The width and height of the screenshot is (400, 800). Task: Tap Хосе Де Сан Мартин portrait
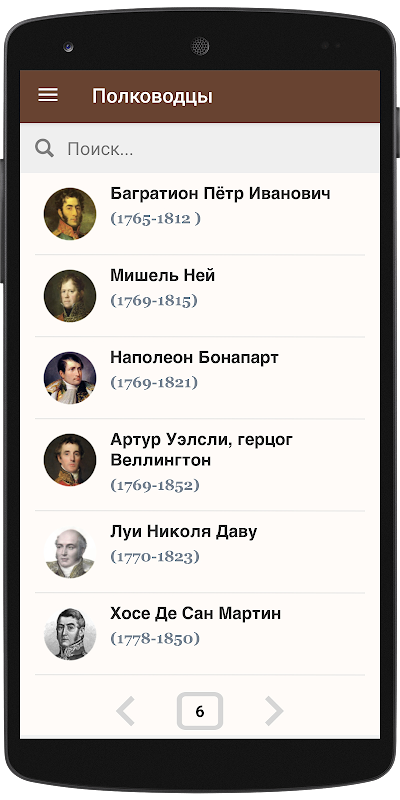pos(70,634)
